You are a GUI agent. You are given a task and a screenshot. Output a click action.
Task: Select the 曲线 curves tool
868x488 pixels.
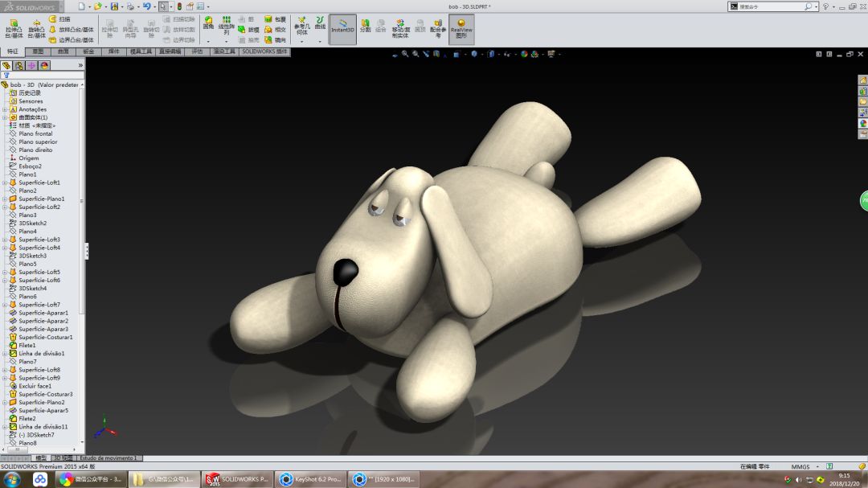pyautogui.click(x=320, y=24)
